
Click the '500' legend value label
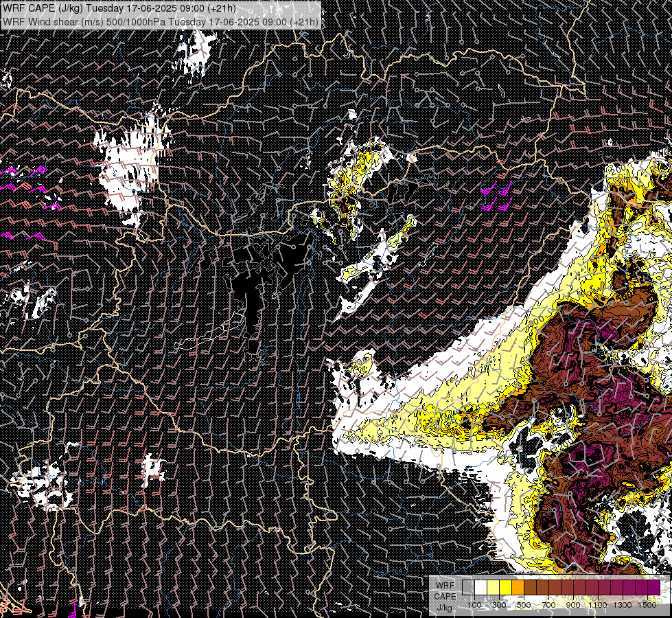tap(524, 605)
